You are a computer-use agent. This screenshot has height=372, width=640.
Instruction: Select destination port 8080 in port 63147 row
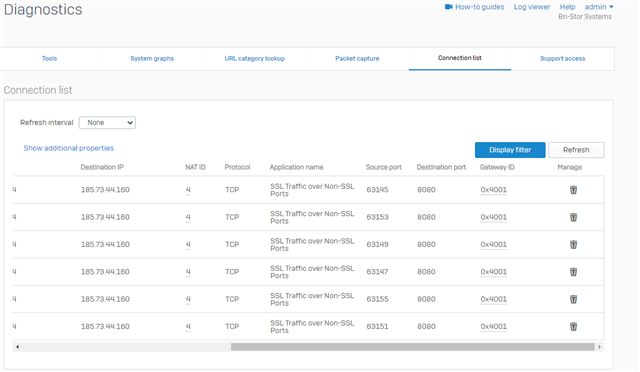(x=427, y=272)
